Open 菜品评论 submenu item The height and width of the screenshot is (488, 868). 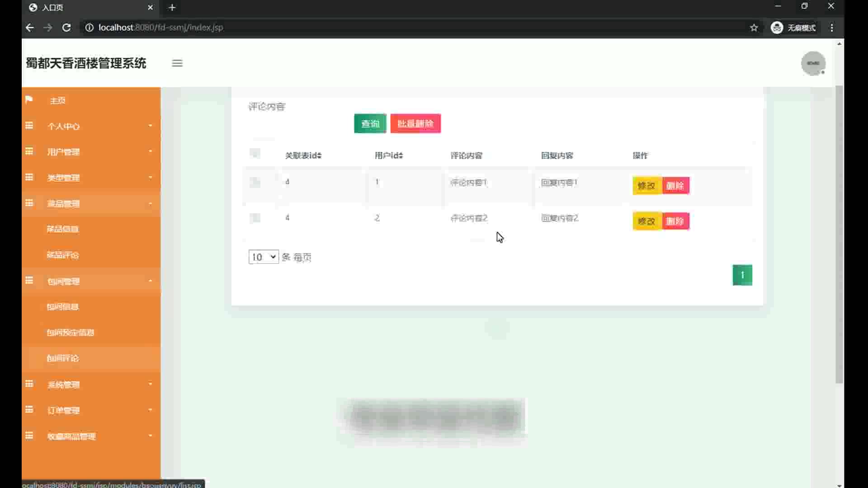point(62,255)
